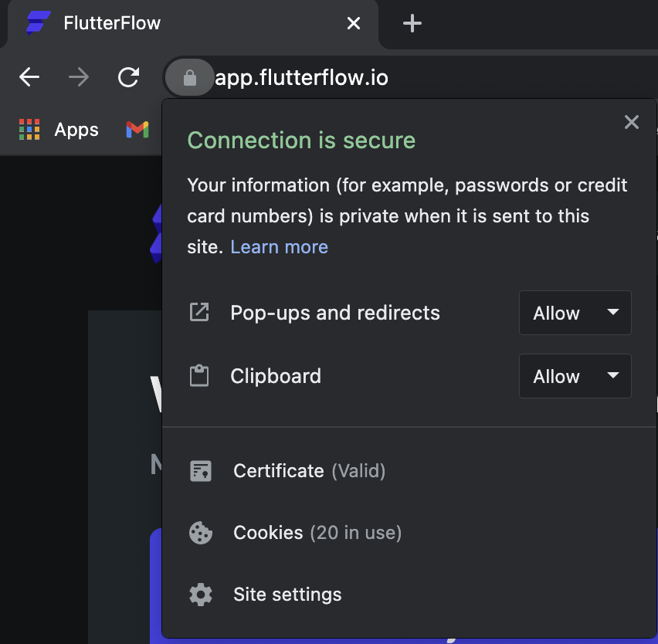
Task: Click the Clipboard permission icon
Action: (x=199, y=375)
